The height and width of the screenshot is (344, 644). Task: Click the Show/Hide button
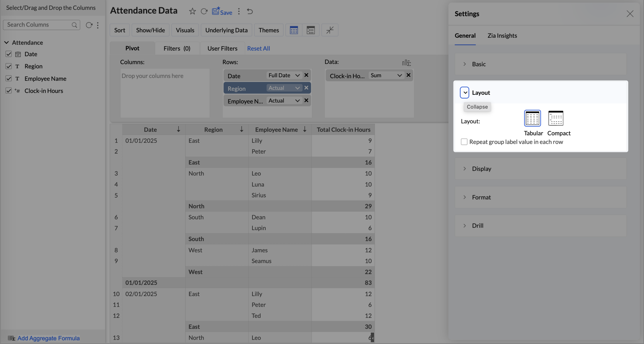coord(151,30)
